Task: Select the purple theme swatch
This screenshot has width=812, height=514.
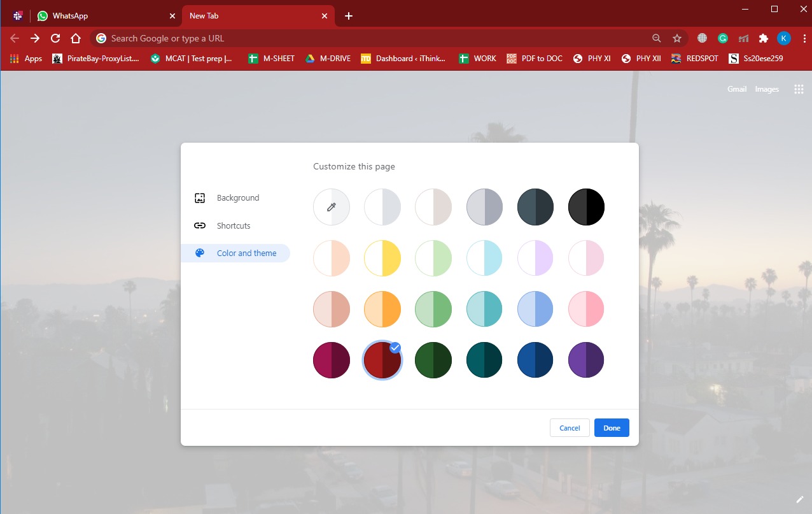Action: 585,360
